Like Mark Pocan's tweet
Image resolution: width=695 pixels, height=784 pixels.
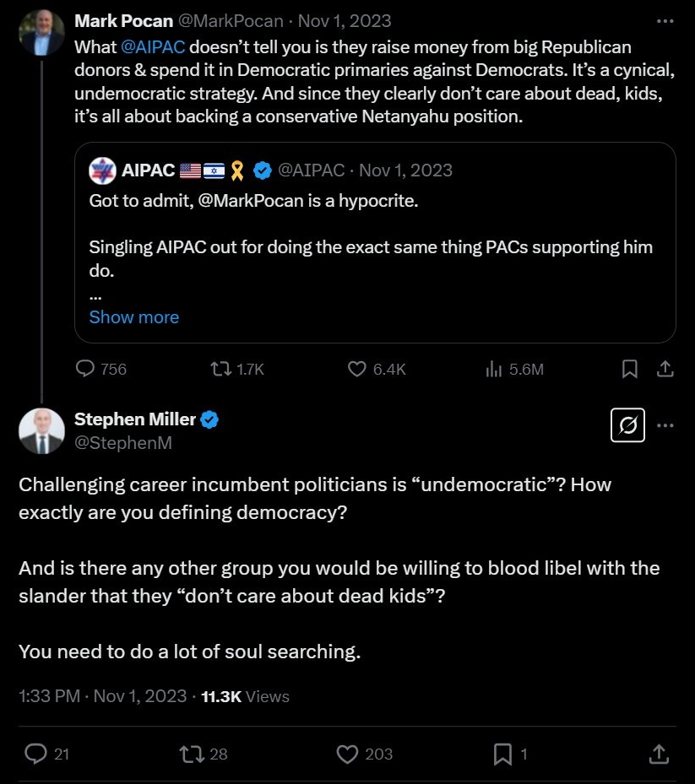[358, 369]
